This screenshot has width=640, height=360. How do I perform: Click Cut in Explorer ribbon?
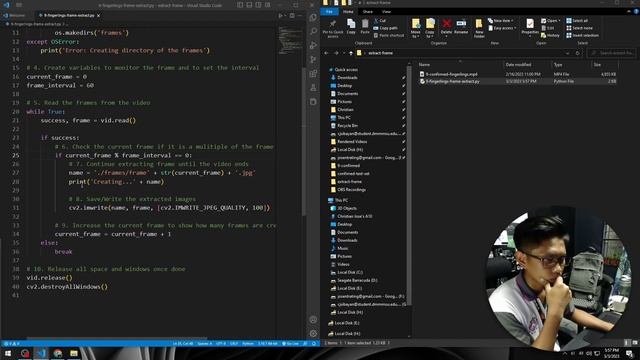380,20
